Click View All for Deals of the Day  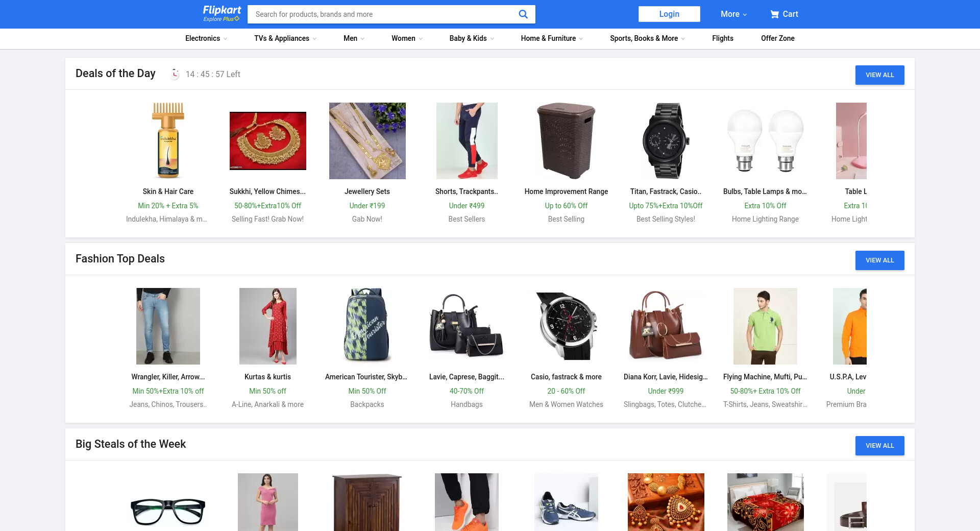(879, 75)
